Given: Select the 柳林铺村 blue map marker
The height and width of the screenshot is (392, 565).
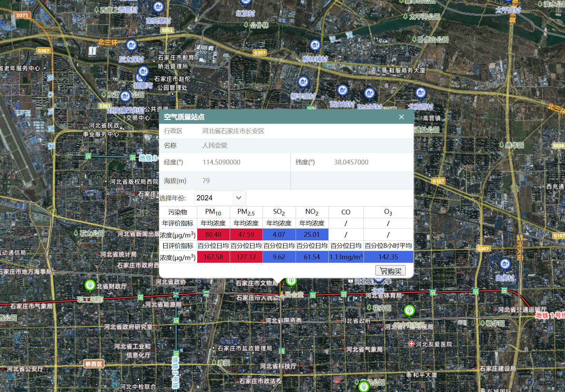Looking at the screenshot, I should [315, 45].
